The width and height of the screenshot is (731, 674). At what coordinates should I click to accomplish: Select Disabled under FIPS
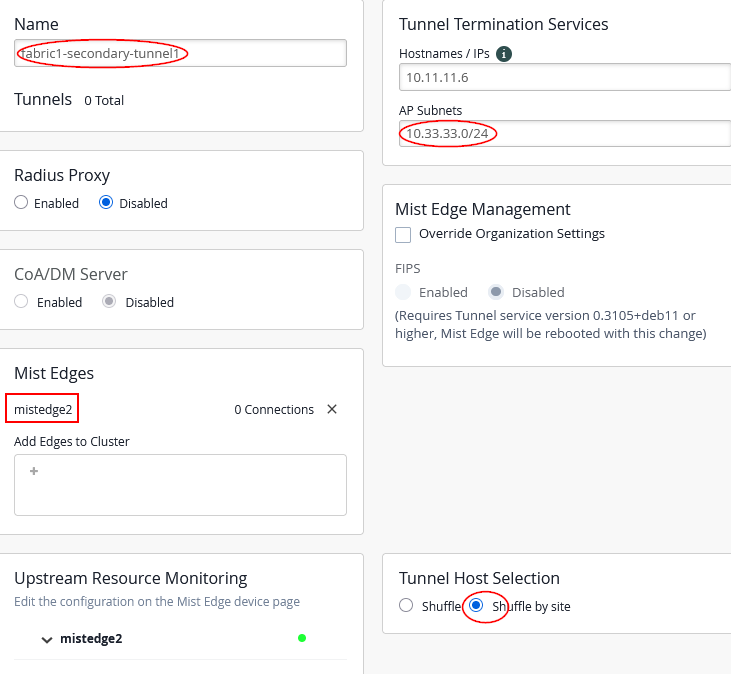(495, 292)
